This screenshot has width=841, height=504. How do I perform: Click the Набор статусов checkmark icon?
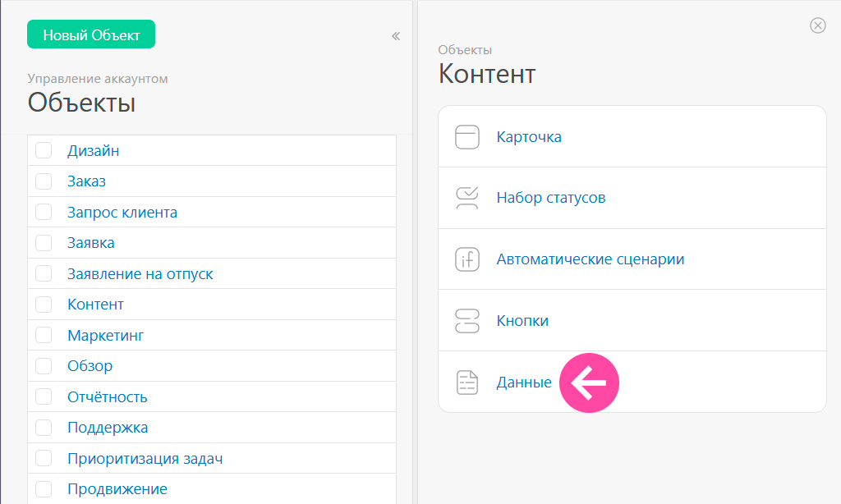click(466, 198)
